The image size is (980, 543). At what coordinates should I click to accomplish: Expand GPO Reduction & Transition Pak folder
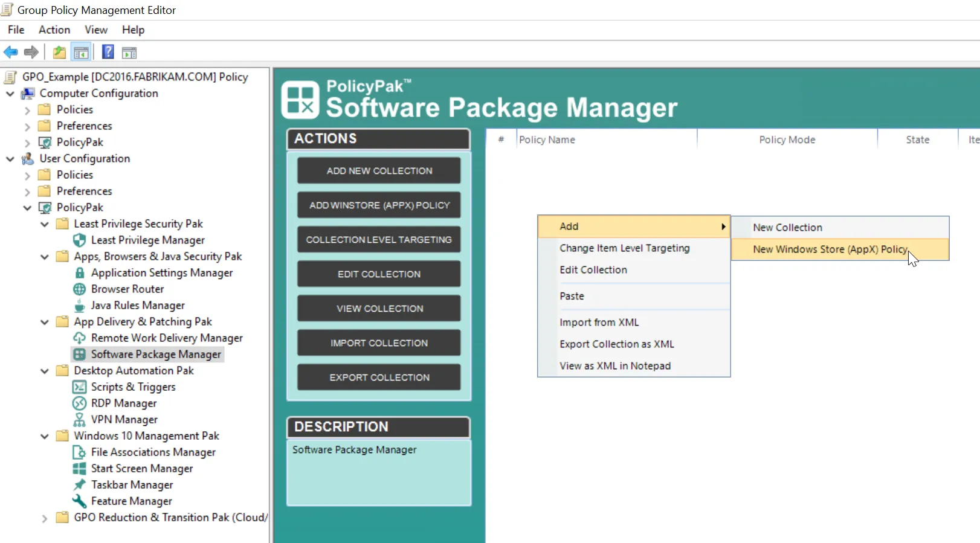tap(44, 518)
